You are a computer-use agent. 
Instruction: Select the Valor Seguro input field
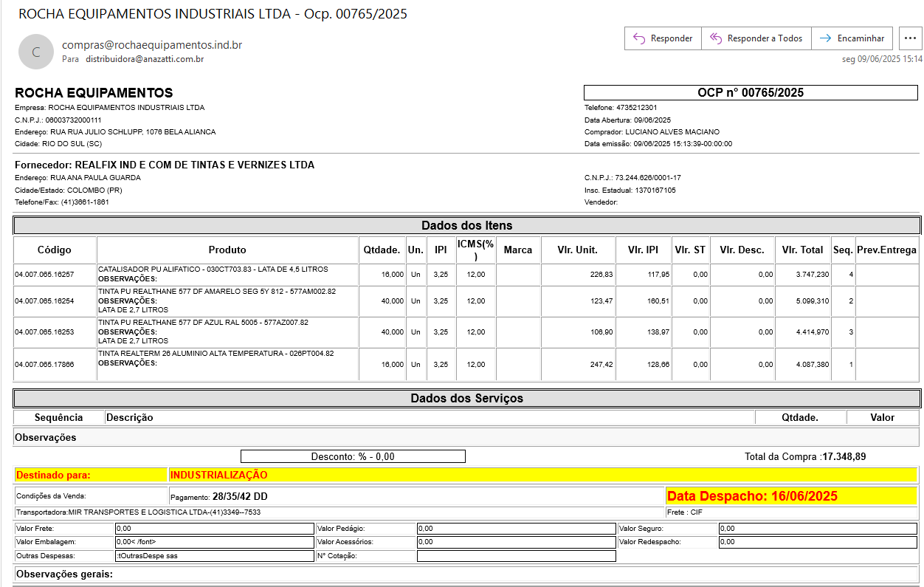[817, 529]
